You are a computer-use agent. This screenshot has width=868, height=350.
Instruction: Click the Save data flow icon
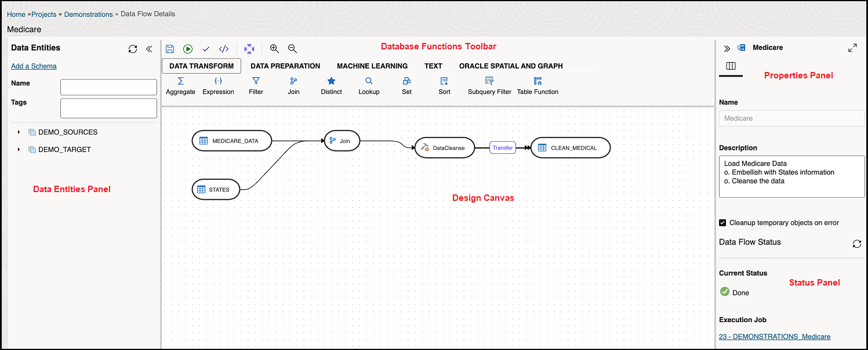tap(170, 49)
